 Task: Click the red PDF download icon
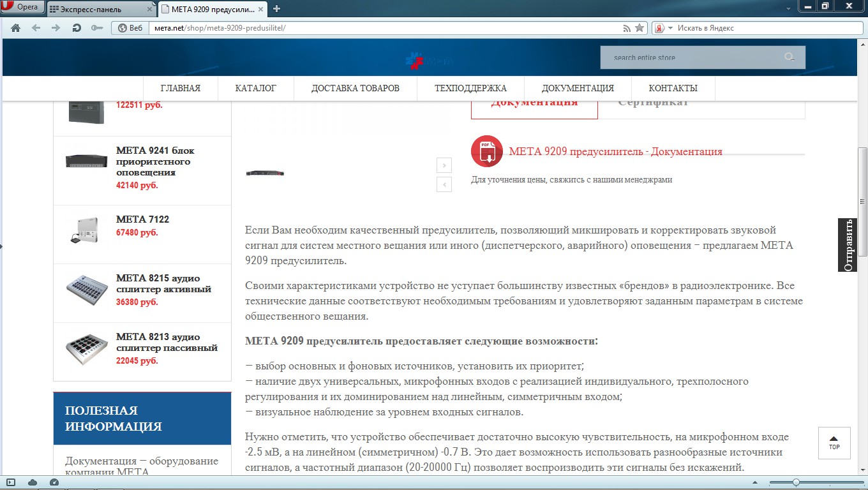point(487,152)
